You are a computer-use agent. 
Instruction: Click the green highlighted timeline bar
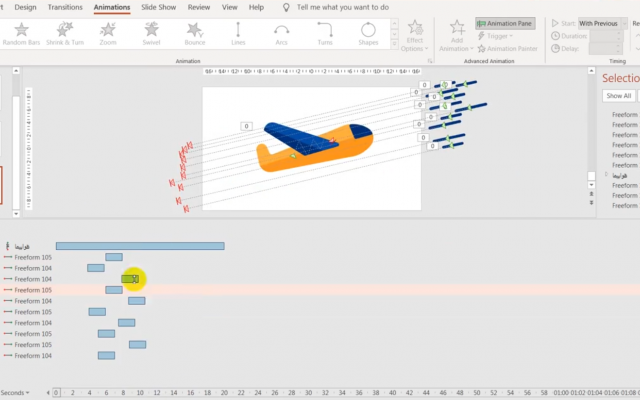pos(130,279)
